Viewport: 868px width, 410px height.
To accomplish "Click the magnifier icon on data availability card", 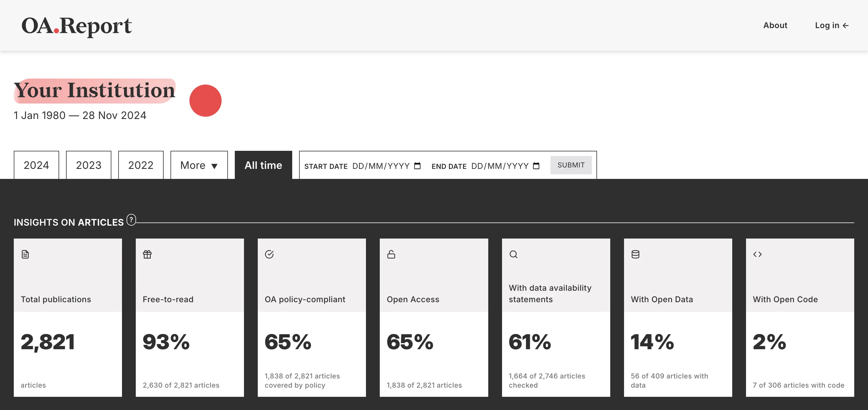I will 513,254.
